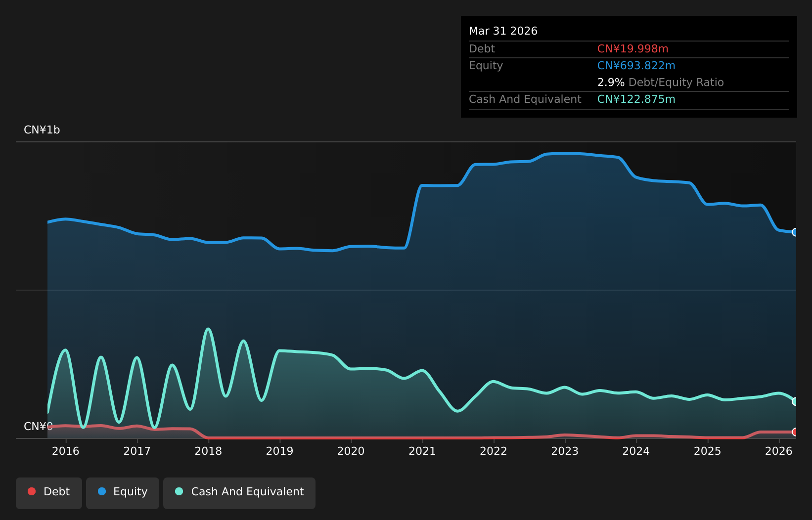
Task: Click the 2022 x-axis label
Action: [494, 451]
